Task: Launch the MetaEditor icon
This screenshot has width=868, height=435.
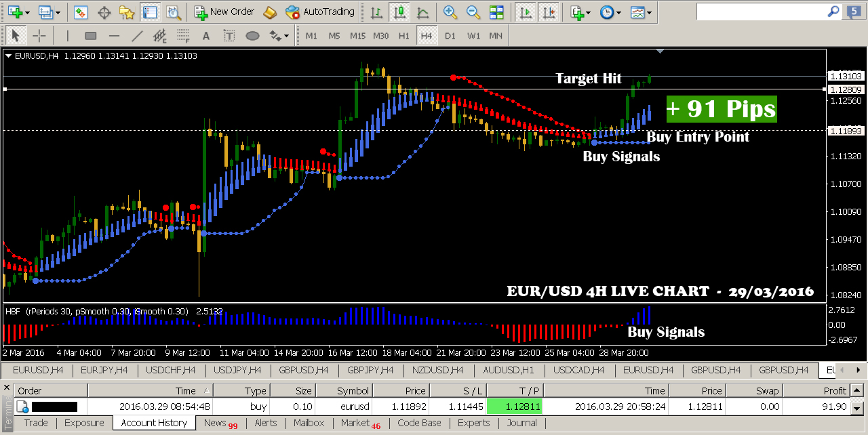Action: pos(269,12)
